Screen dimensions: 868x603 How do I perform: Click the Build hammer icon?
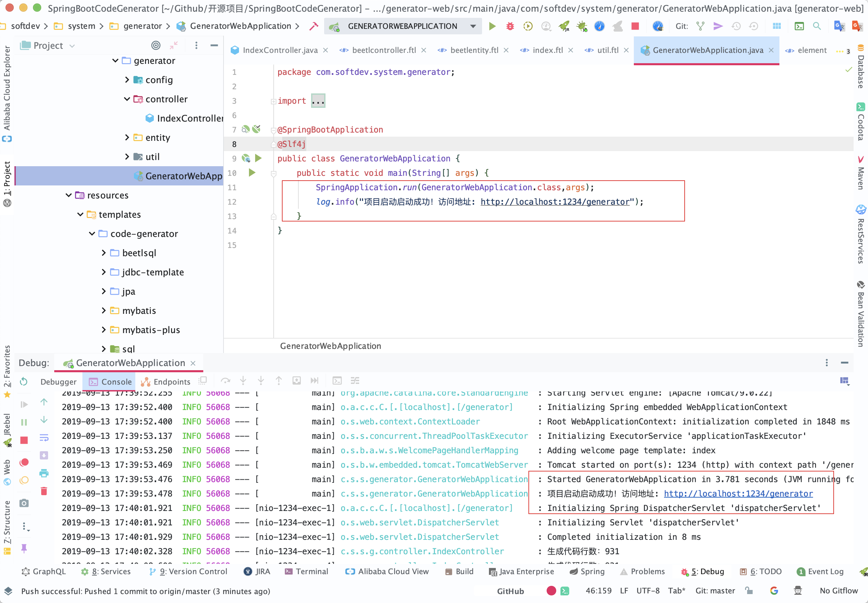(313, 26)
